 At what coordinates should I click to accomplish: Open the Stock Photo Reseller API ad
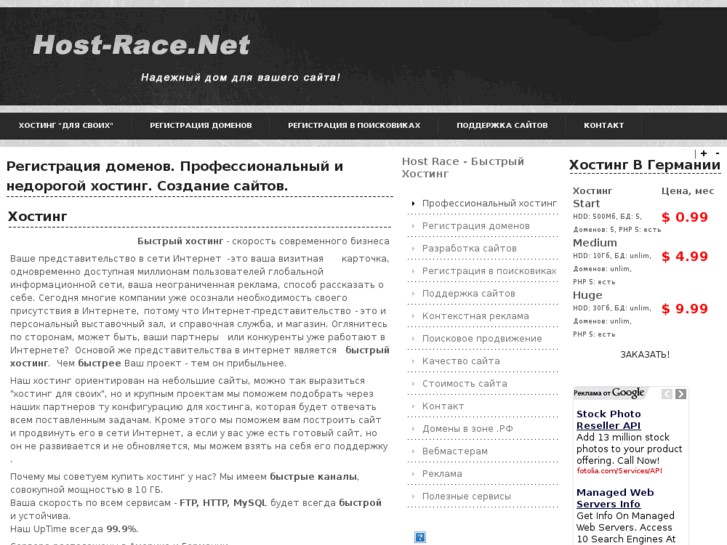click(609, 420)
